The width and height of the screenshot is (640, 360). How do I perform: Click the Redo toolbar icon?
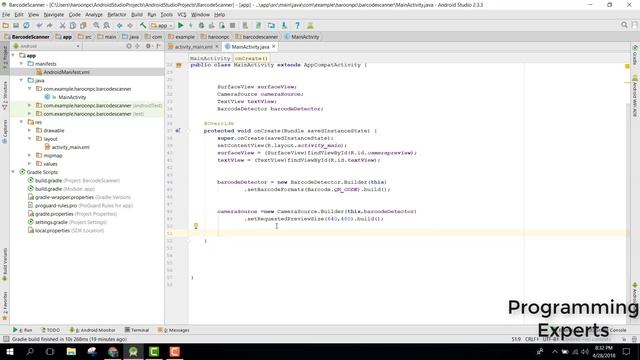click(x=49, y=25)
